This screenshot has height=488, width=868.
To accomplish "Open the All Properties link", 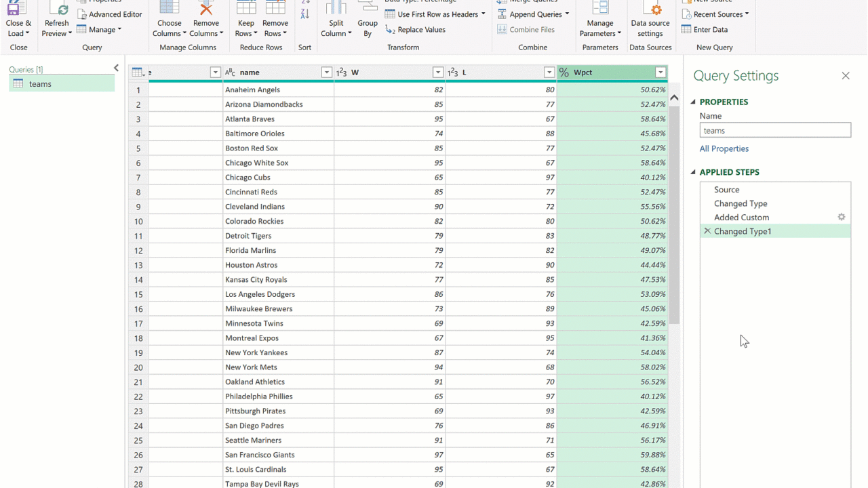I will [724, 148].
